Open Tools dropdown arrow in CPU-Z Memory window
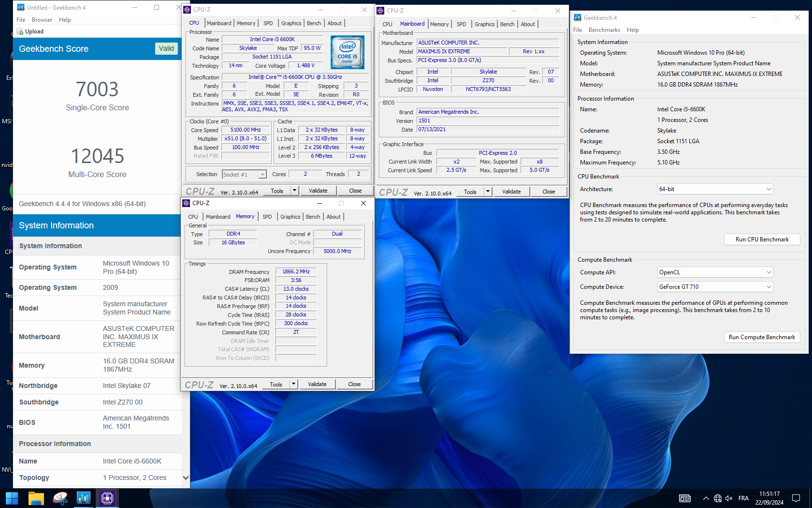This screenshot has width=812, height=508. pos(293,384)
